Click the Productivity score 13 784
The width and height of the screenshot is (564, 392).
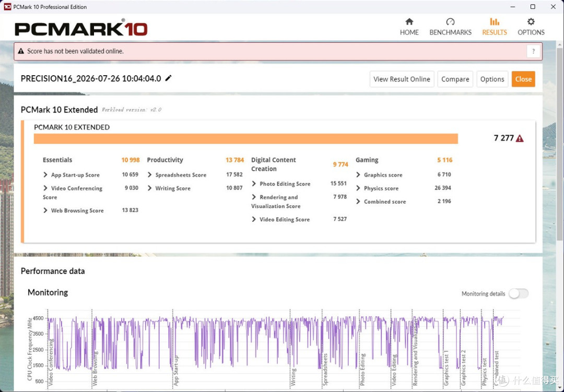(x=234, y=160)
